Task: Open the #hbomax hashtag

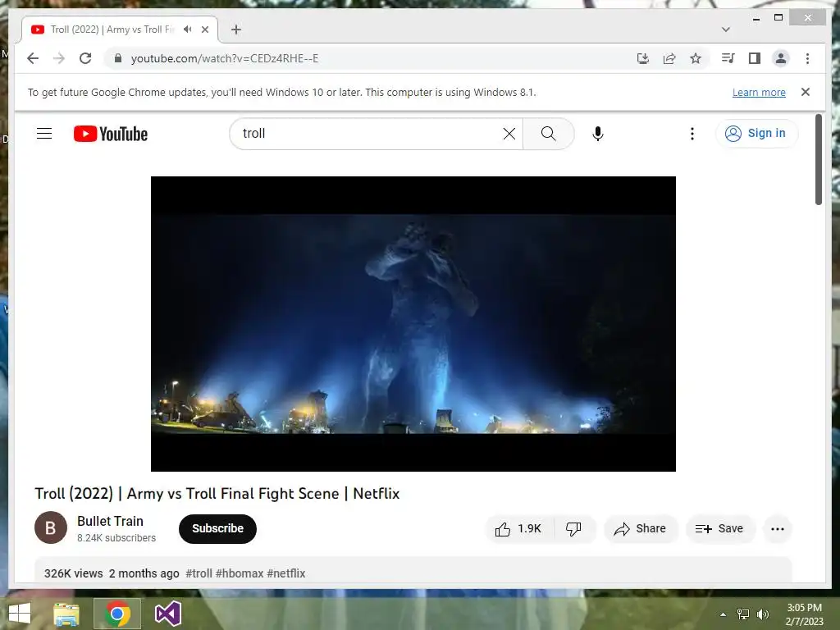Action: click(240, 573)
